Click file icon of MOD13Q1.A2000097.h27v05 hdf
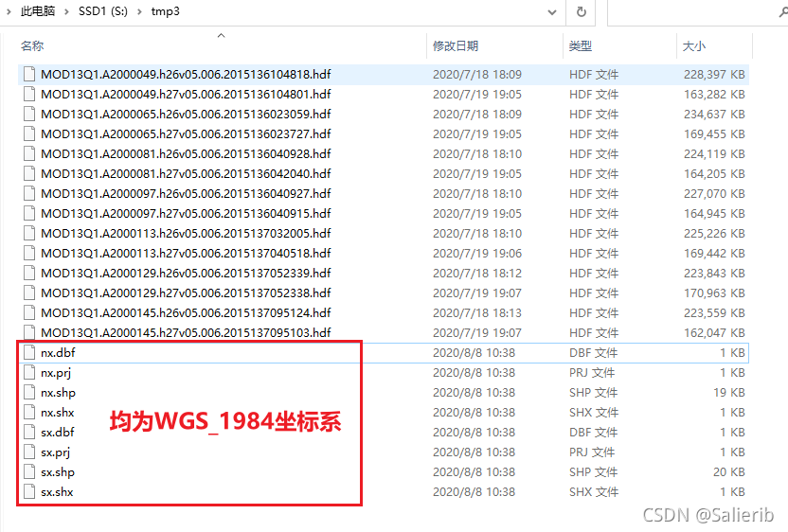The image size is (788, 532). (x=29, y=214)
